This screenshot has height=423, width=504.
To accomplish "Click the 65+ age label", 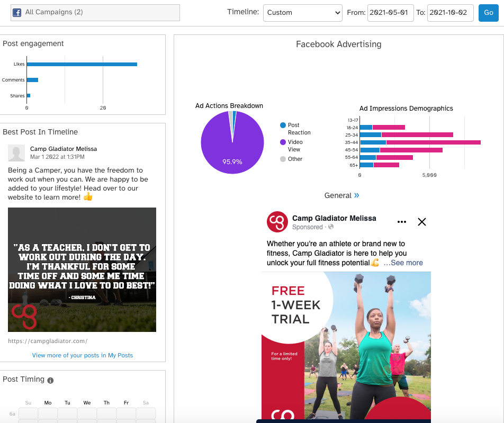I will coord(354,165).
